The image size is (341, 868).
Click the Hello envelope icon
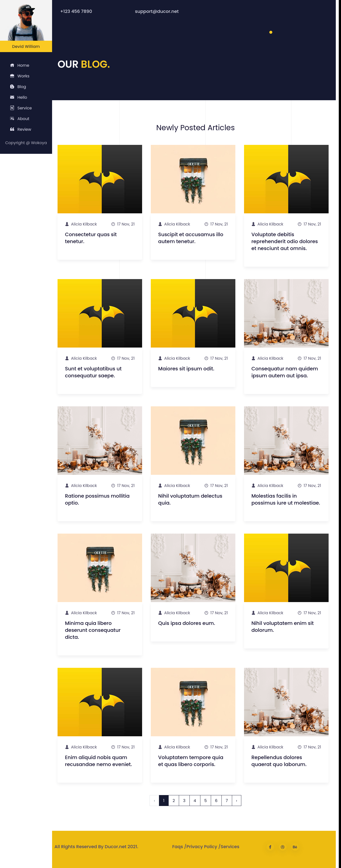pos(12,97)
